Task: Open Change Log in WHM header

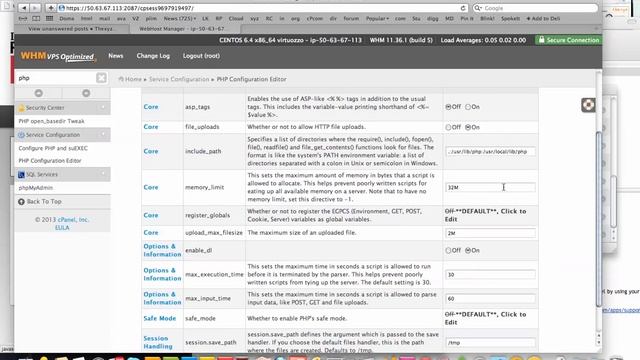Action: tap(153, 56)
